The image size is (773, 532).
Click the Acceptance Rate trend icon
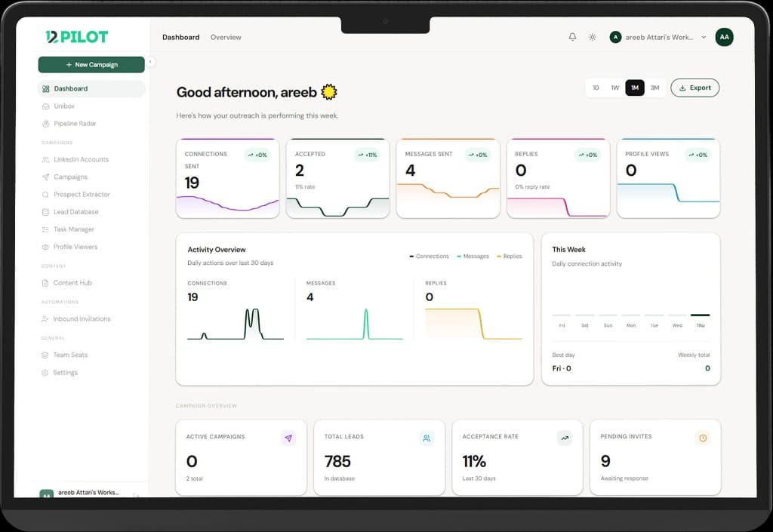[x=565, y=438]
